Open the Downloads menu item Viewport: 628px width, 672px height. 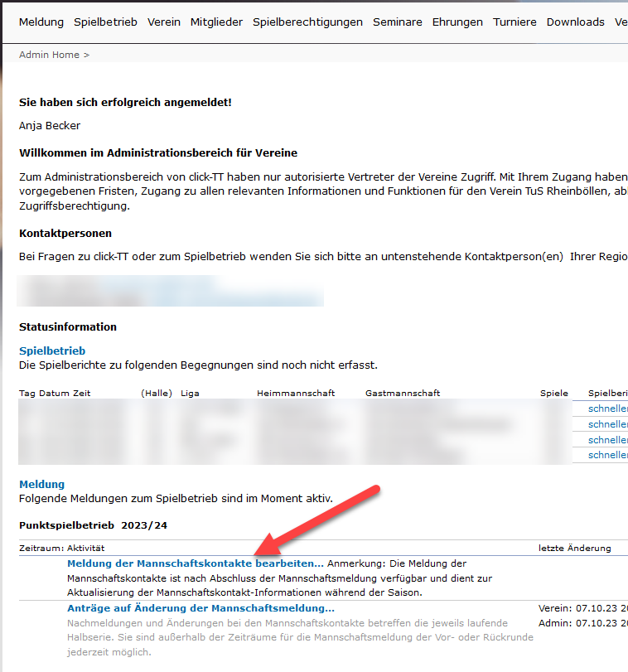pos(575,22)
